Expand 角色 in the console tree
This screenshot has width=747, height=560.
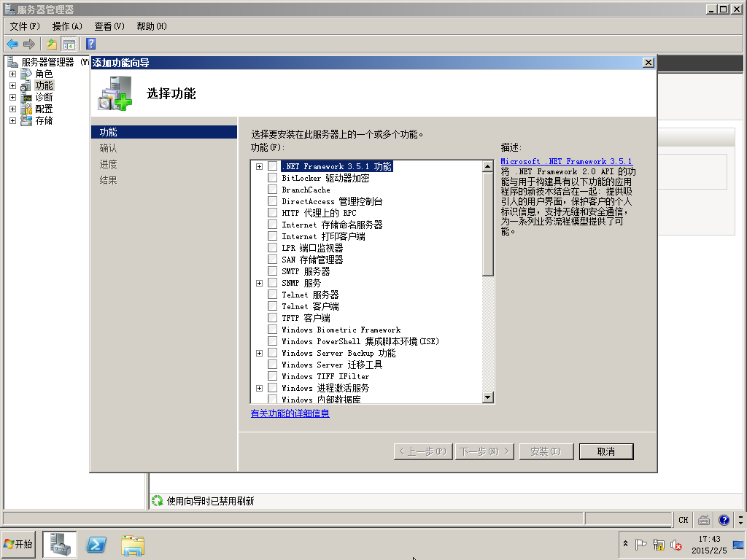click(x=13, y=74)
